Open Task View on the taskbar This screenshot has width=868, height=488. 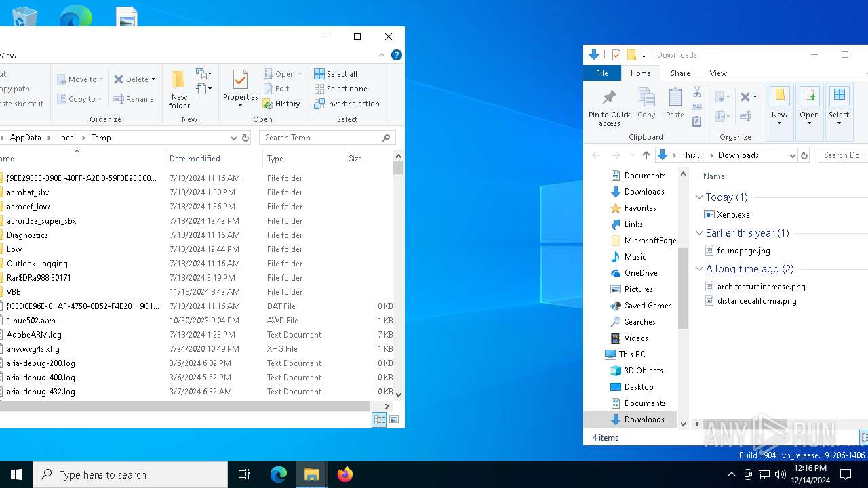[244, 474]
